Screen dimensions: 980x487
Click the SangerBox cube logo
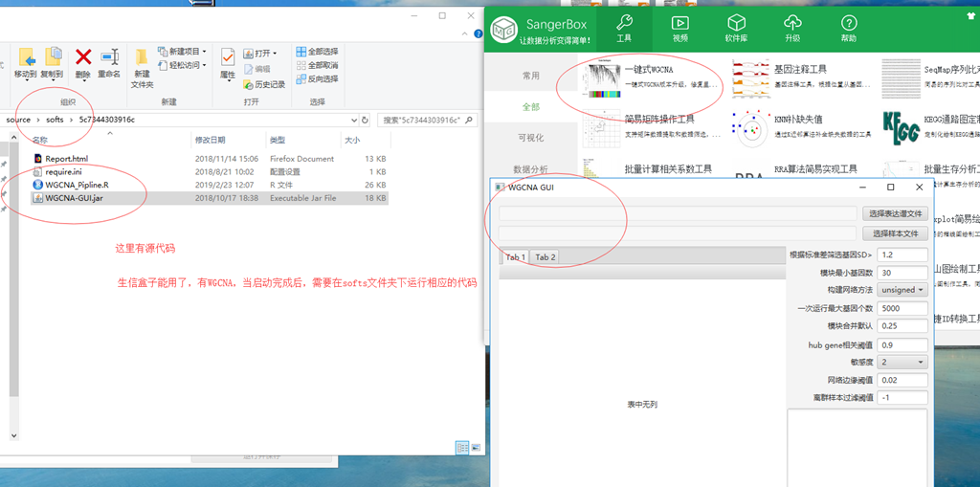(x=503, y=30)
